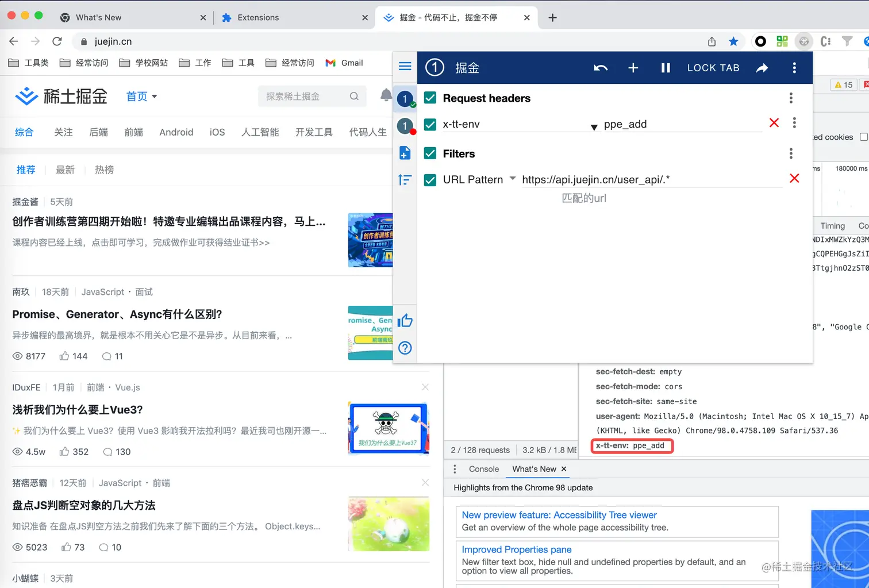Open the Improved Properties pane link

click(x=517, y=549)
